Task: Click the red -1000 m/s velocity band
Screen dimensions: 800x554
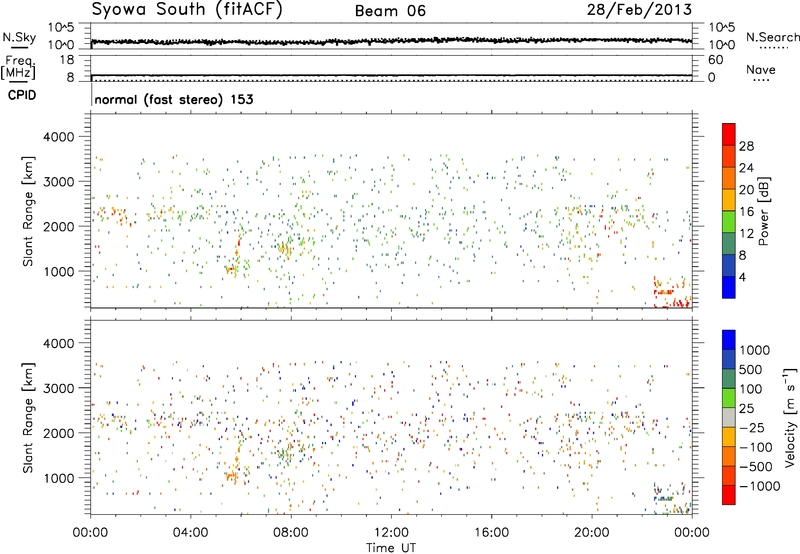Action: [729, 495]
